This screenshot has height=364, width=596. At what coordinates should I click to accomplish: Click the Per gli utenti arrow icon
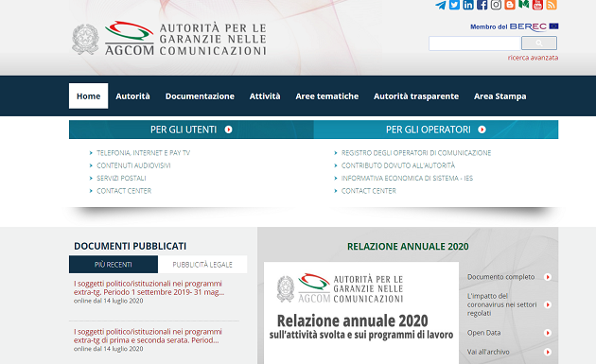228,130
